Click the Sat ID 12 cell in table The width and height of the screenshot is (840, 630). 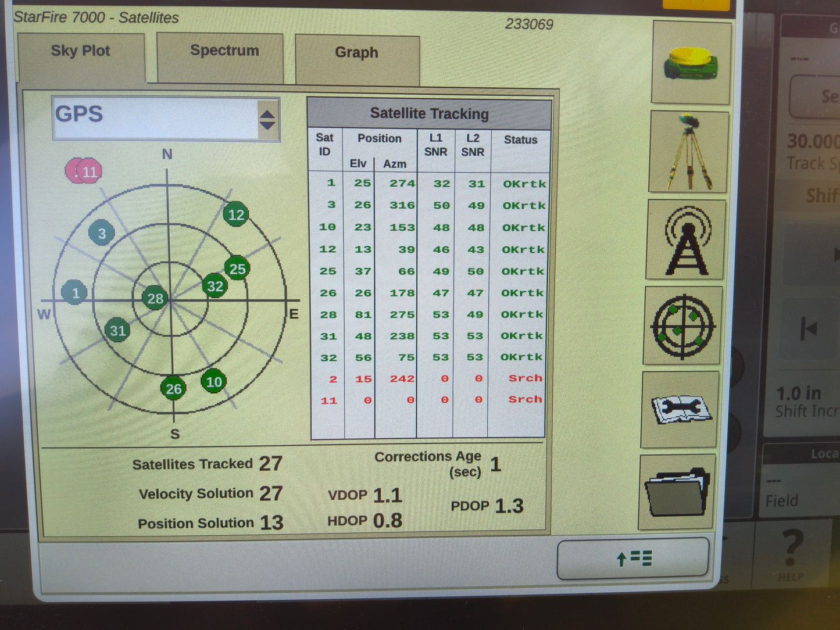coord(327,249)
